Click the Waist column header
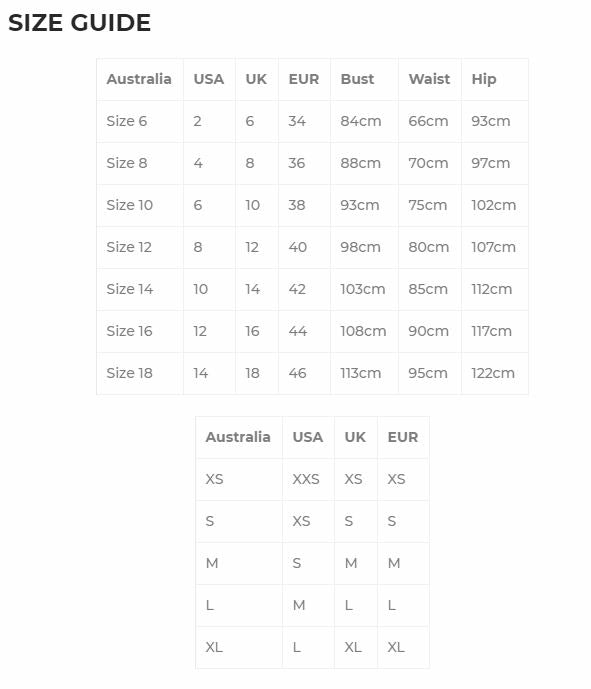The width and height of the screenshot is (591, 689). tap(429, 79)
